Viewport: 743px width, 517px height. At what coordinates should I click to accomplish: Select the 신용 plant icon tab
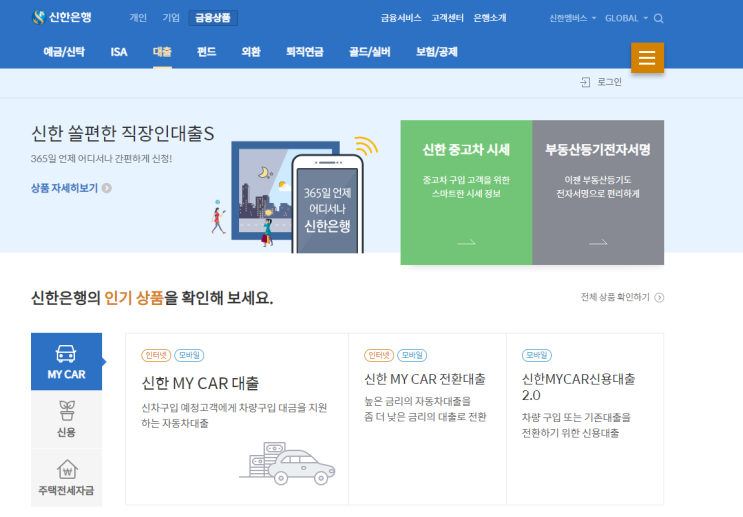click(66, 419)
